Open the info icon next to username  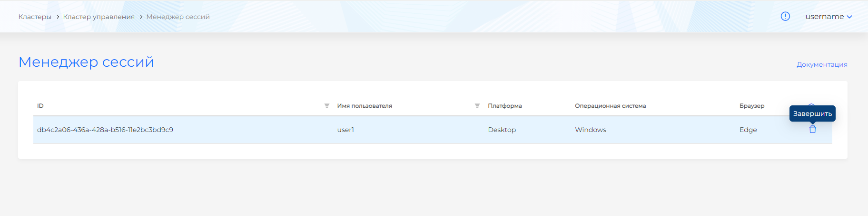coord(785,16)
